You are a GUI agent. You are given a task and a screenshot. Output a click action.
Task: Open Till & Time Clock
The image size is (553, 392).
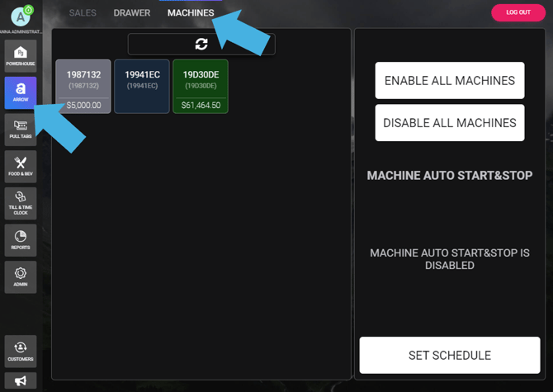(x=21, y=203)
